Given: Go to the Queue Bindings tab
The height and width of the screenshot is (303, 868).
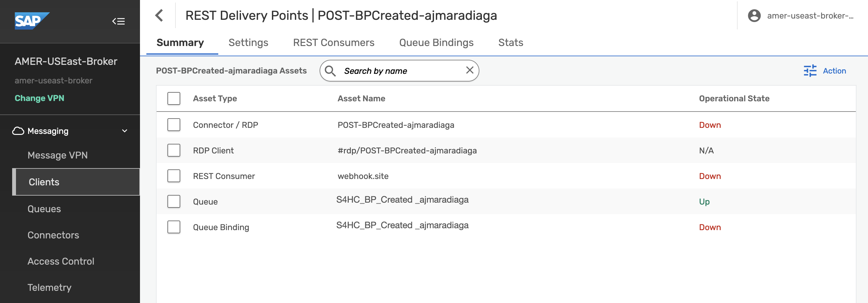Looking at the screenshot, I should coord(436,43).
